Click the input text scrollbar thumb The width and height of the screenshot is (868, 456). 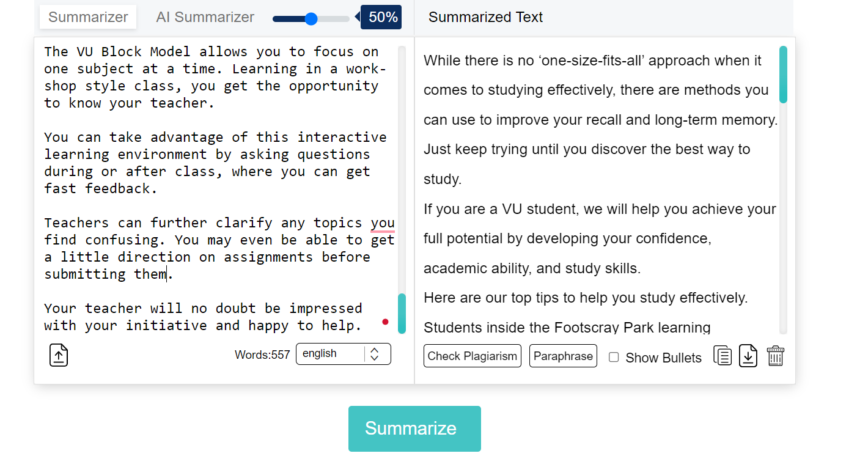(x=402, y=314)
